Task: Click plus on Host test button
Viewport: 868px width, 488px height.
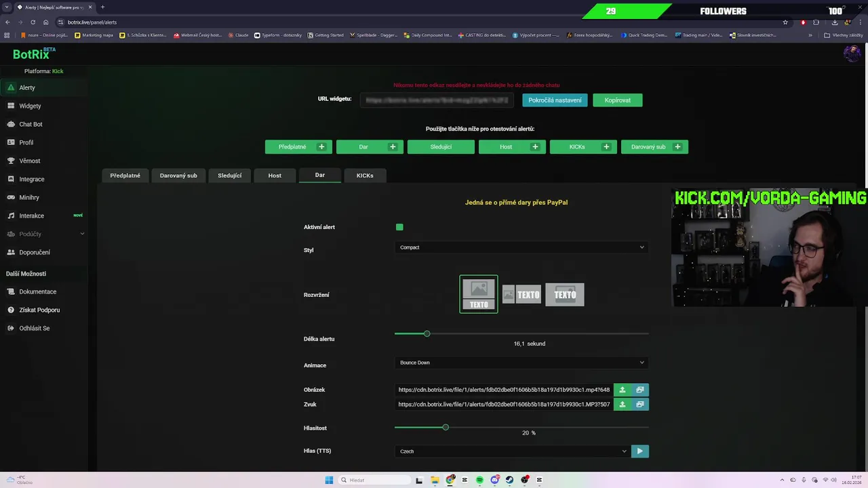Action: click(x=535, y=146)
